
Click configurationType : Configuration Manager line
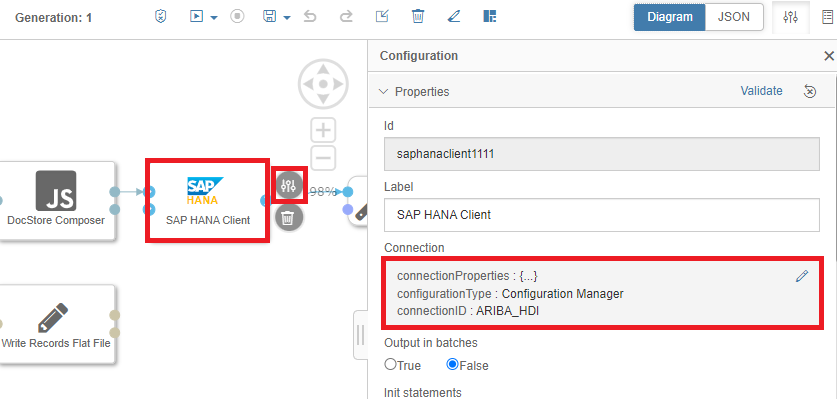[x=510, y=293]
